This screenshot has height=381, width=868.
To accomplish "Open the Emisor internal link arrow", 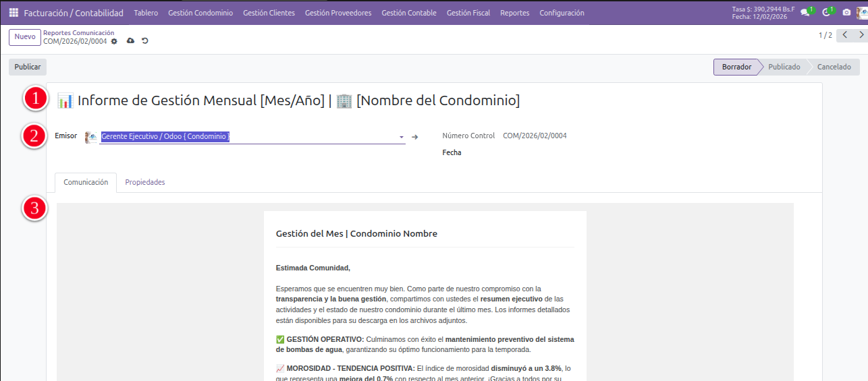I will (x=415, y=137).
